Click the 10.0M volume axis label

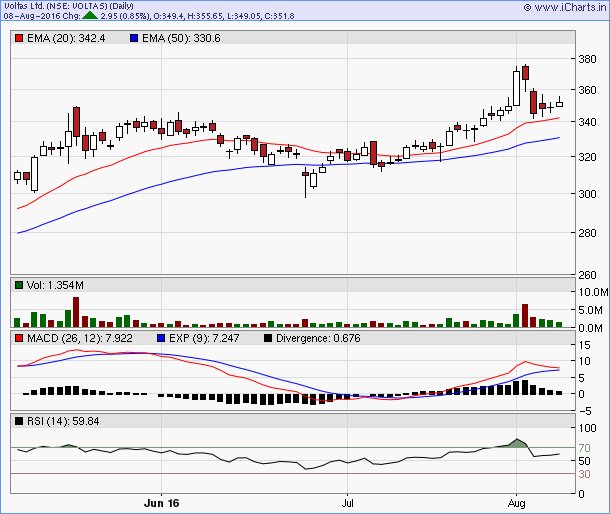(593, 292)
